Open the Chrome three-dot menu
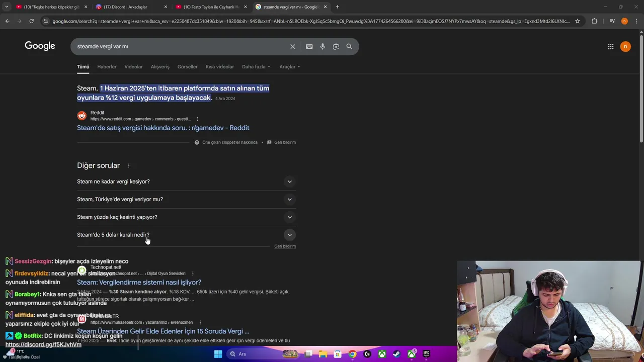The width and height of the screenshot is (644, 362). [x=636, y=21]
